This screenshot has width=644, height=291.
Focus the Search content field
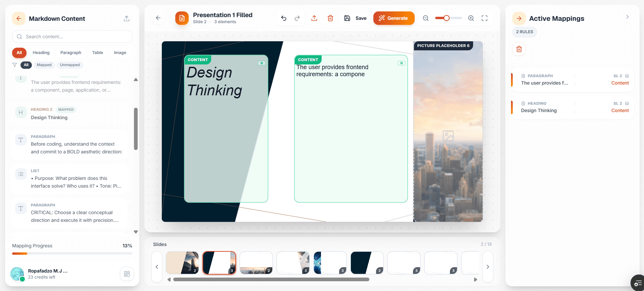click(x=72, y=37)
